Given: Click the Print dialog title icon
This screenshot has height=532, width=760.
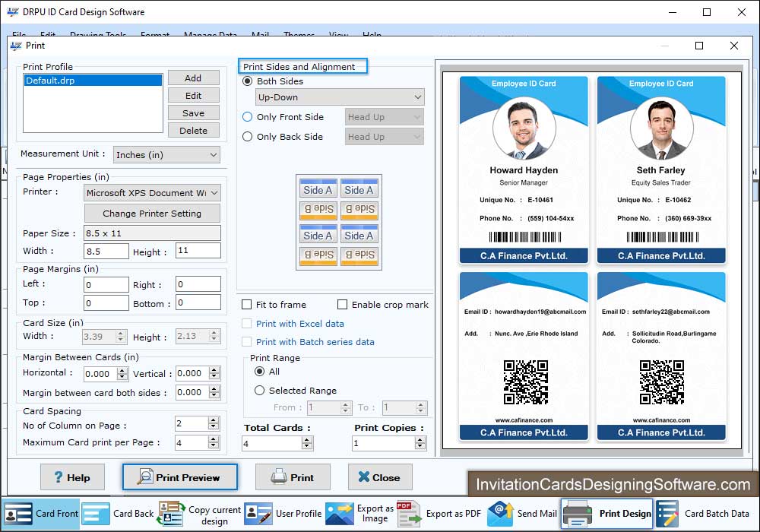Looking at the screenshot, I should pyautogui.click(x=15, y=46).
